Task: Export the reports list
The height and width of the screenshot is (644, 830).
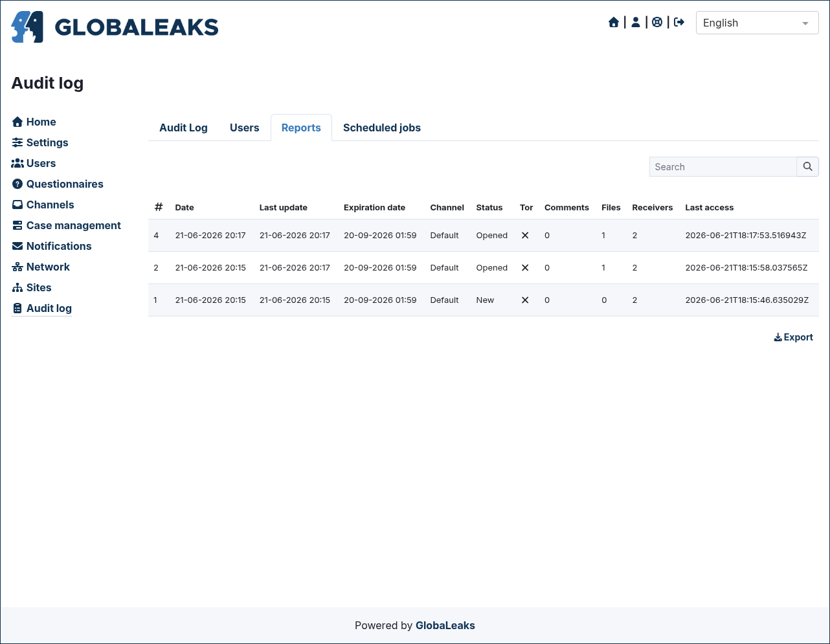Action: tap(793, 337)
